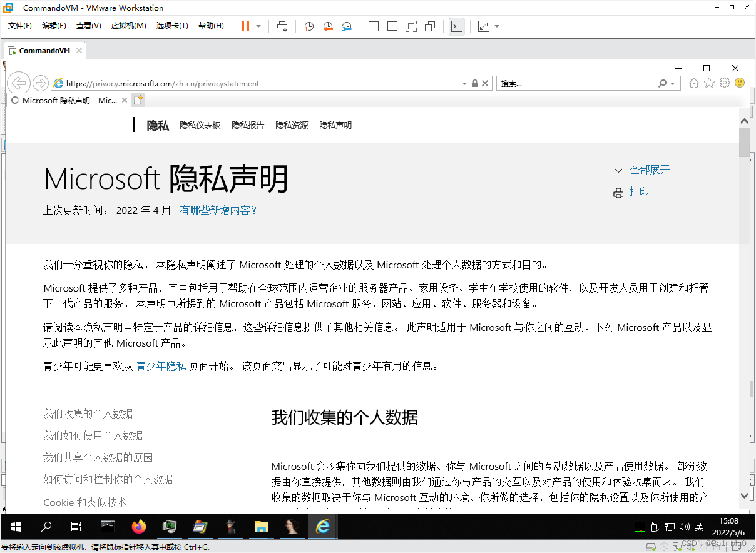
Task: Enter VMware full screen mode
Action: (411, 26)
